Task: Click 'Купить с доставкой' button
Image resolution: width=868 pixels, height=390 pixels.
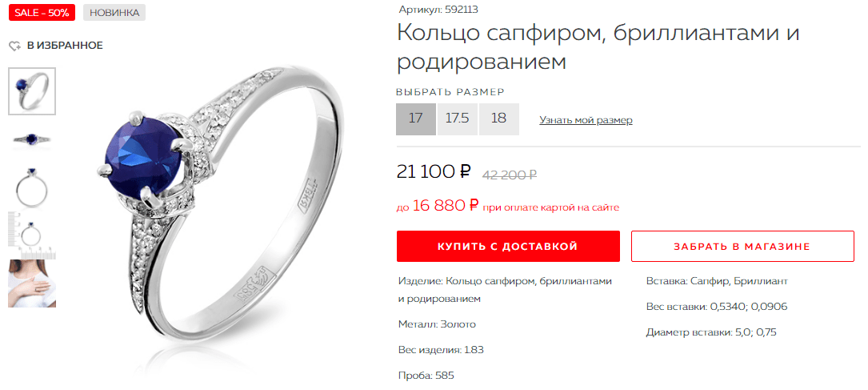Action: pyautogui.click(x=508, y=246)
